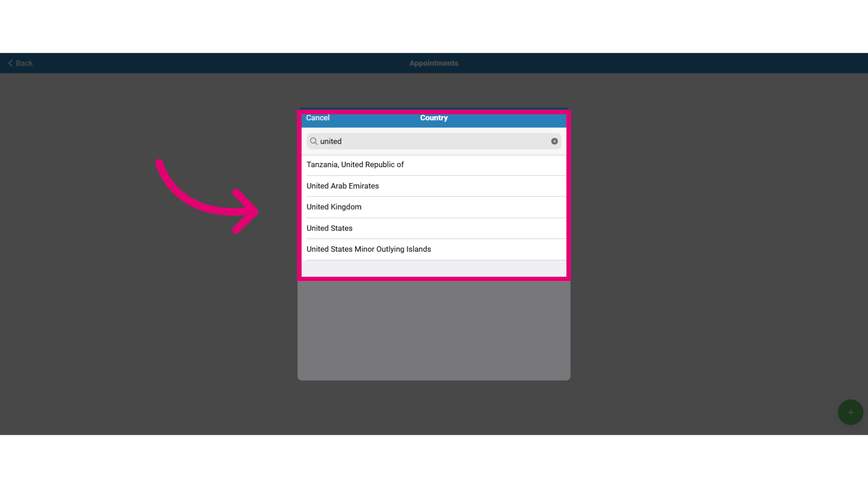Go Back from Appointments
Image resolution: width=868 pixels, height=488 pixels.
click(x=20, y=63)
